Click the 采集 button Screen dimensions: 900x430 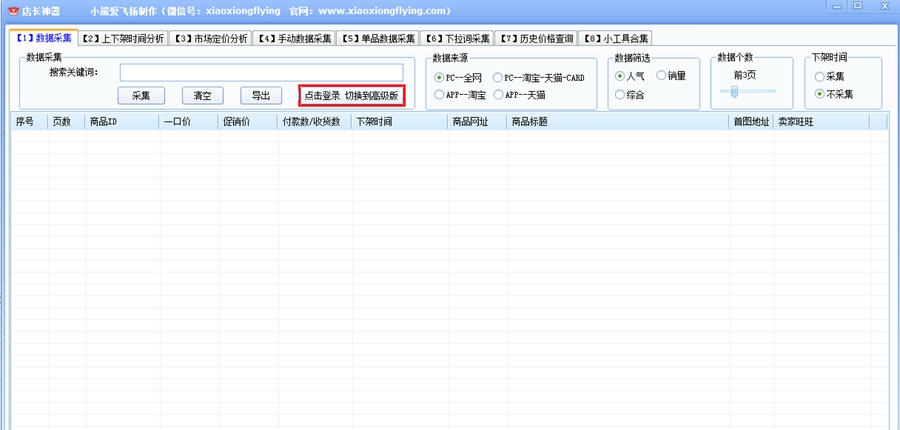(141, 96)
